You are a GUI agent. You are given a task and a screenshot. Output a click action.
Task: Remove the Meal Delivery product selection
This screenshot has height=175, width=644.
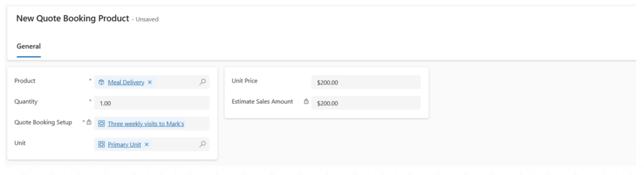tap(150, 82)
